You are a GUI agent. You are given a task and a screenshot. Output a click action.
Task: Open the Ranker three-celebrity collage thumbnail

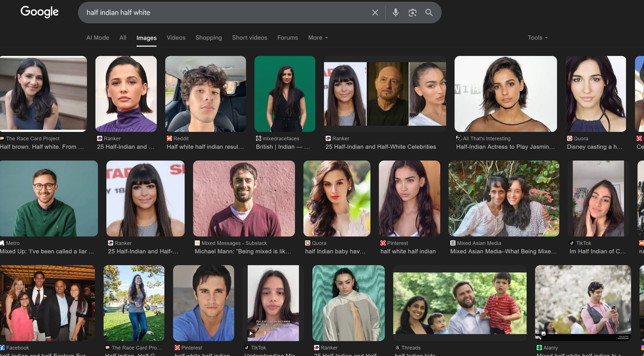[x=385, y=94]
